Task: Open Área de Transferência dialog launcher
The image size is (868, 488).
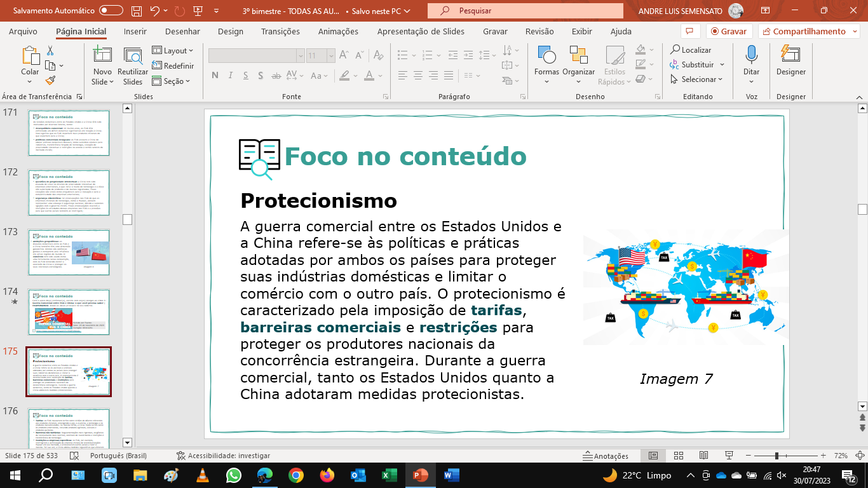Action: (79, 97)
